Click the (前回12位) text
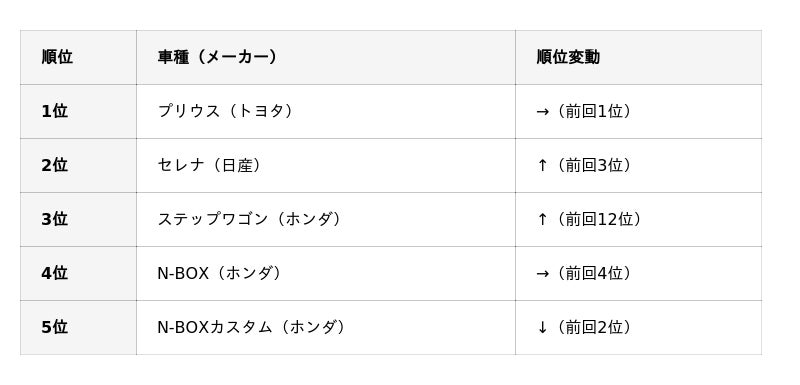 (597, 219)
